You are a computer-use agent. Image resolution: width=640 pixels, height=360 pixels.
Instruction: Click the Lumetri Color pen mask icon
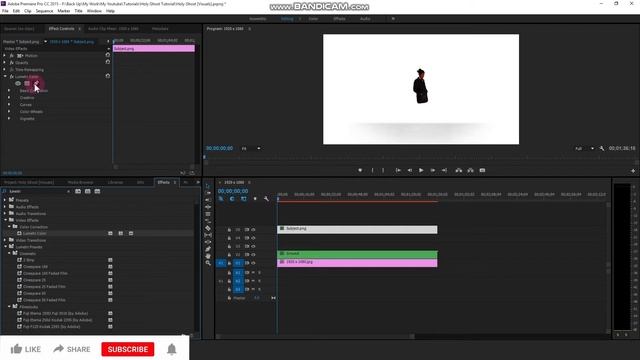36,83
